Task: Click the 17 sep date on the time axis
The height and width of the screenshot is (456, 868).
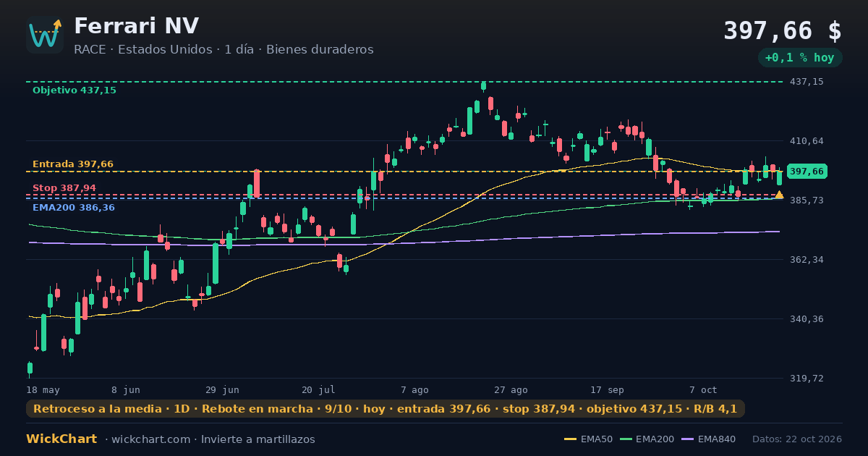Action: point(607,389)
